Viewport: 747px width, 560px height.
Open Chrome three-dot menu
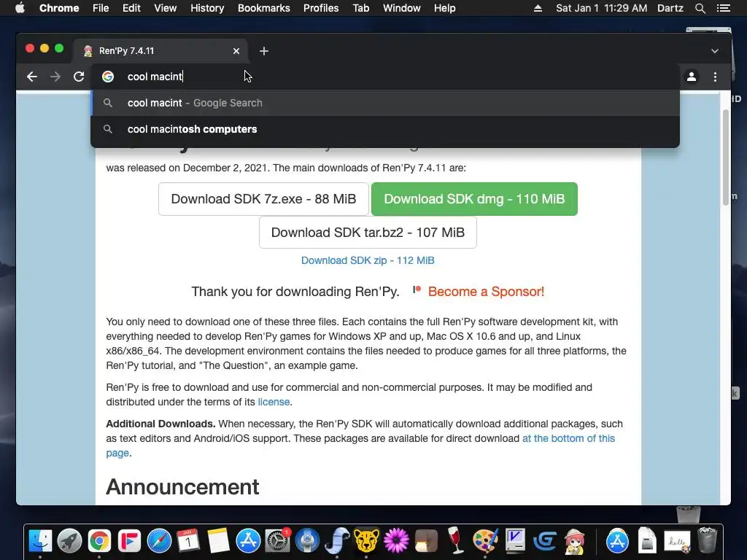point(715,77)
